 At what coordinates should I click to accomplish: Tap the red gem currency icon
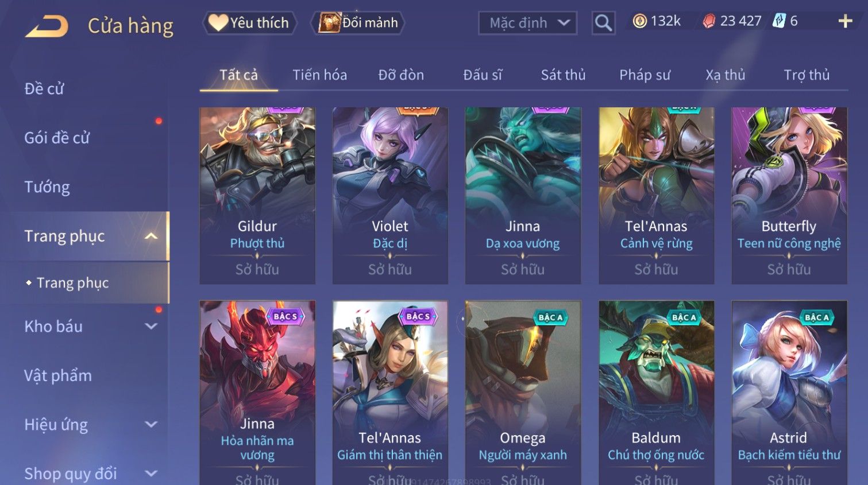click(709, 21)
